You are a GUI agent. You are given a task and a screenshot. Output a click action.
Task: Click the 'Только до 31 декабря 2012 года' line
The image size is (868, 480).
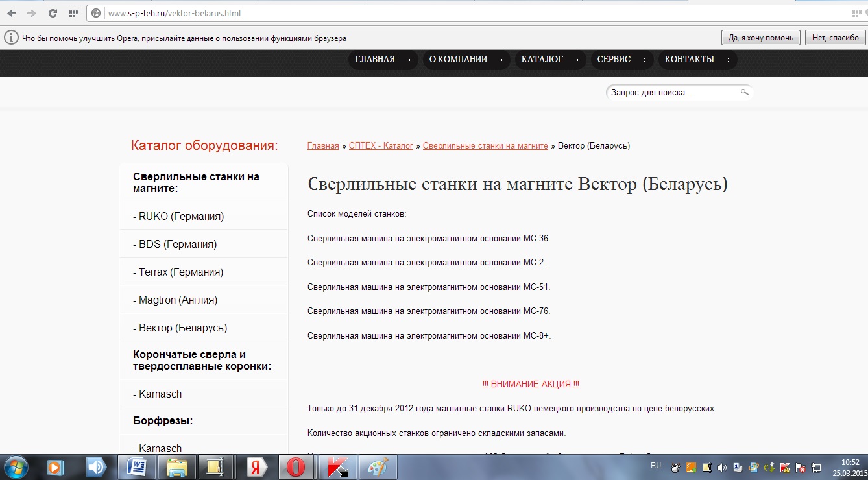tap(512, 409)
